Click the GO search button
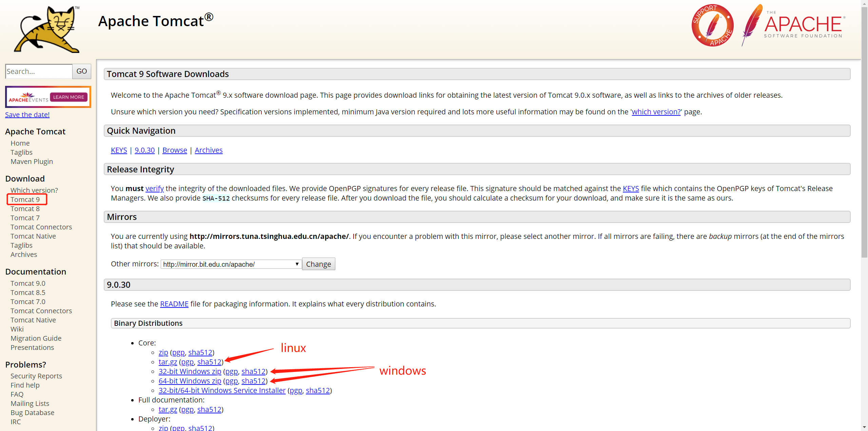The image size is (868, 431). coord(82,71)
